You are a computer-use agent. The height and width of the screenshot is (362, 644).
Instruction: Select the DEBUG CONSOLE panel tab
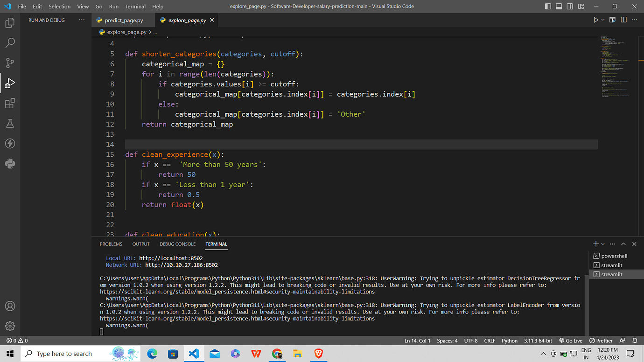177,244
